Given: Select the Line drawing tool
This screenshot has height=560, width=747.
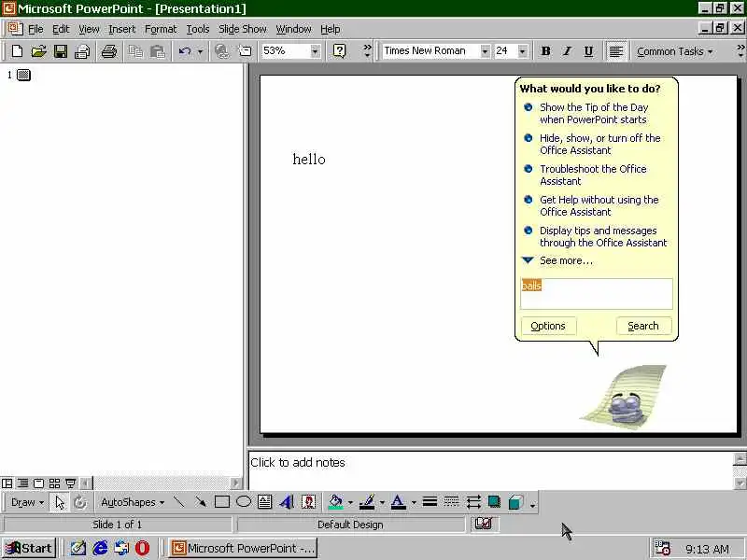Looking at the screenshot, I should 179,501.
